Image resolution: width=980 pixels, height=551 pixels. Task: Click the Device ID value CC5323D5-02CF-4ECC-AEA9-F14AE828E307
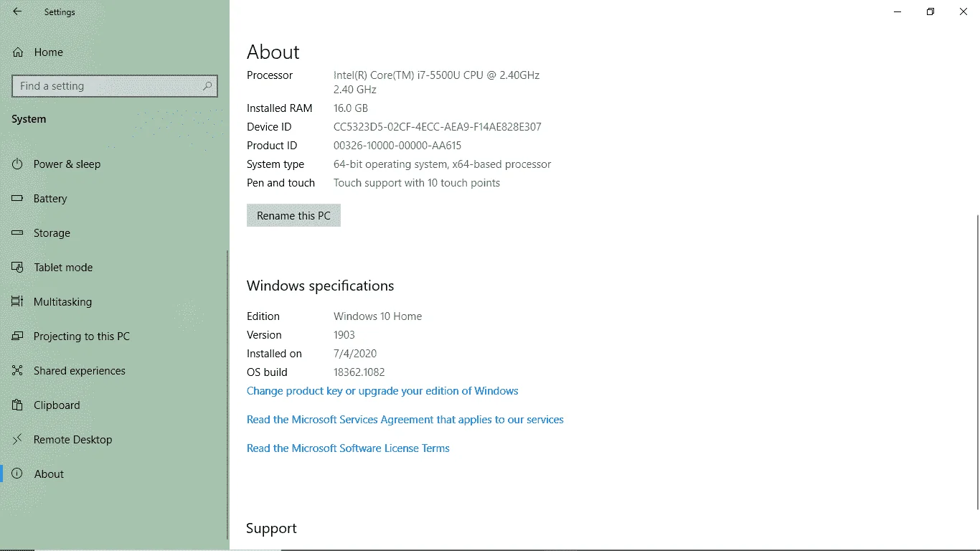438,127
